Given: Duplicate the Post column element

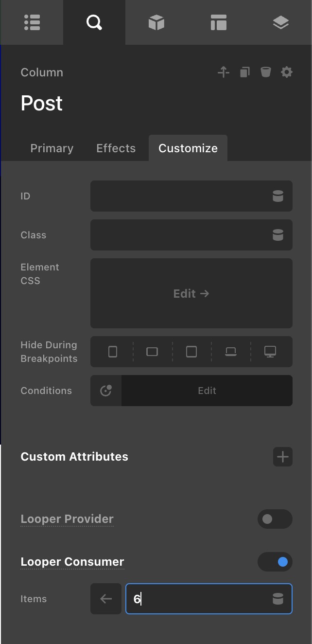Looking at the screenshot, I should click(244, 72).
